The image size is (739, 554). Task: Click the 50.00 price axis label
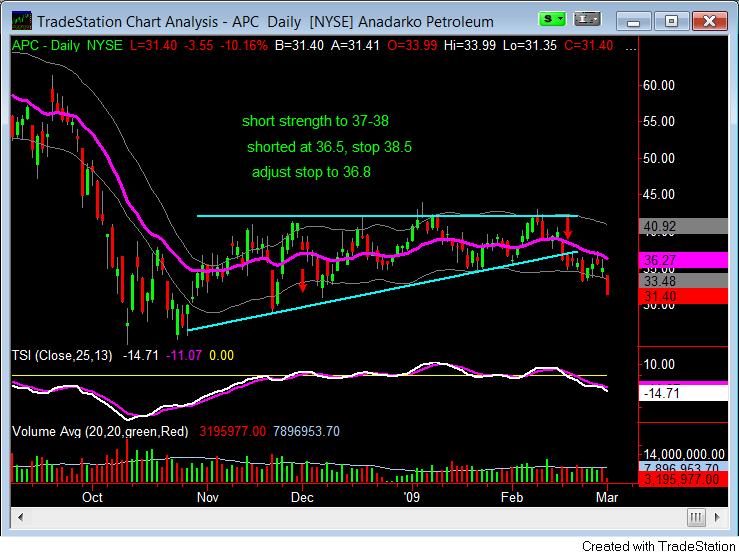click(x=658, y=158)
